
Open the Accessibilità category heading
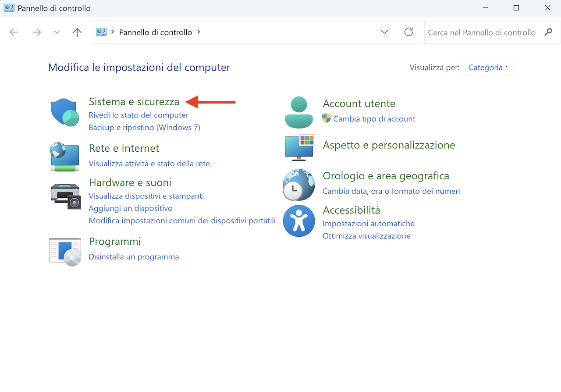click(352, 210)
